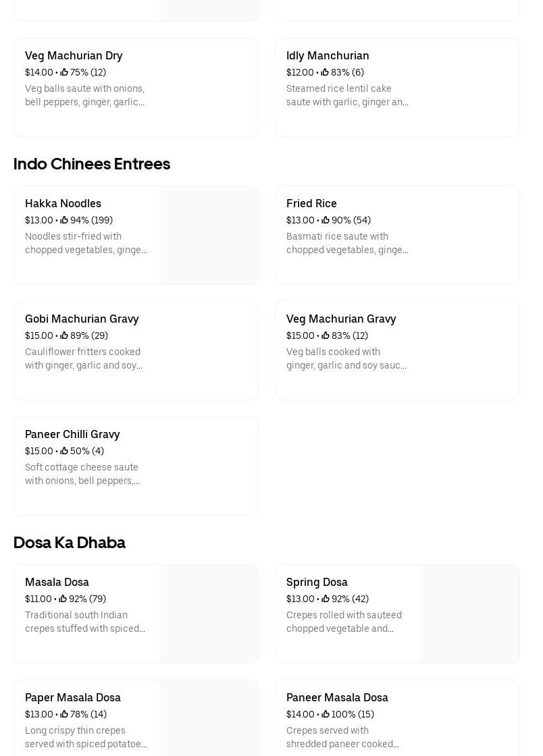The image size is (543, 756).
Task: Click Paneer Chilli Gravy's thumbs-up icon
Action: [x=64, y=451]
